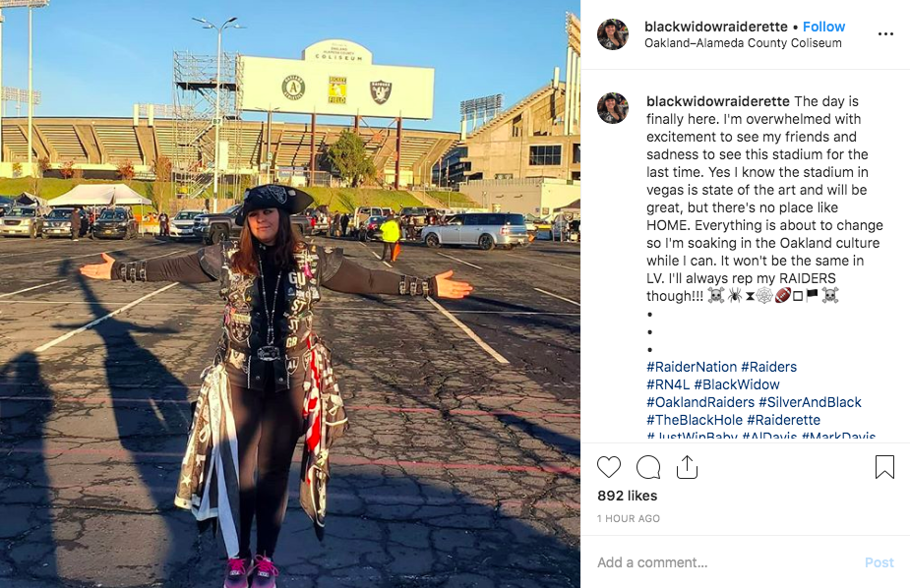Viewport: 910px width, 588px height.
Task: Open the #OaklandRaiders hashtag
Action: coord(700,402)
